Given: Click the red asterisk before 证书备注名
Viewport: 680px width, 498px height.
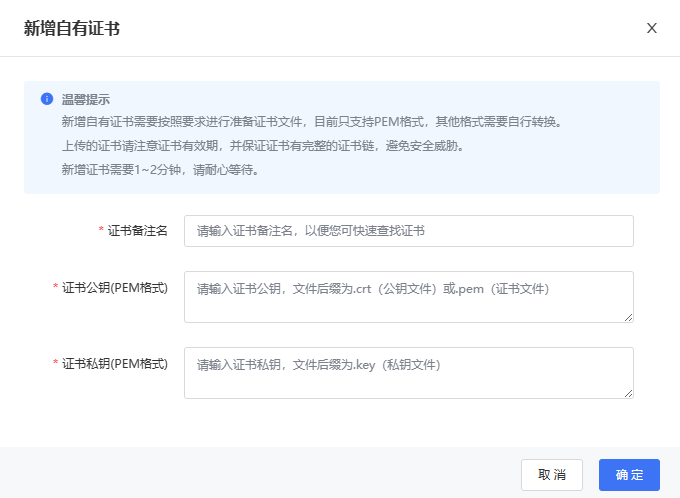Looking at the screenshot, I should 101,231.
